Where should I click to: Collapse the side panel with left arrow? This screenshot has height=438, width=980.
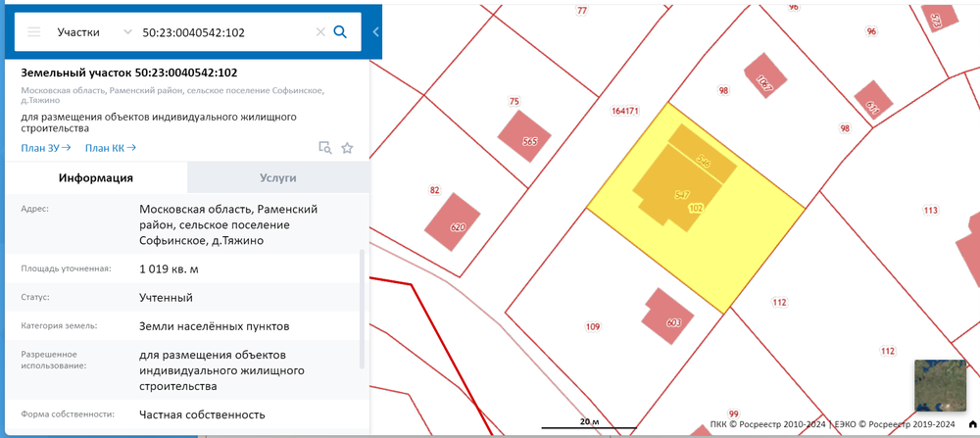tap(375, 32)
